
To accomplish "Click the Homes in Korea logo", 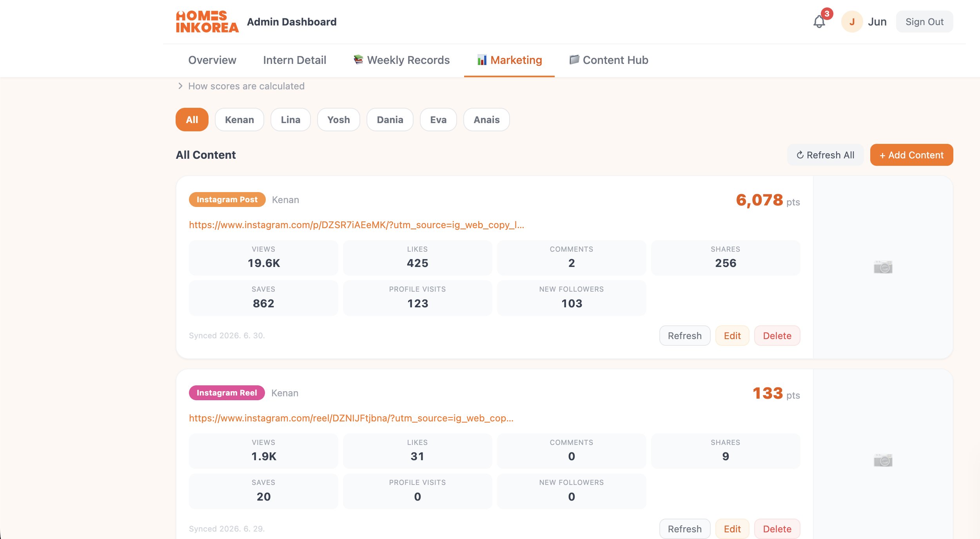I will (207, 22).
